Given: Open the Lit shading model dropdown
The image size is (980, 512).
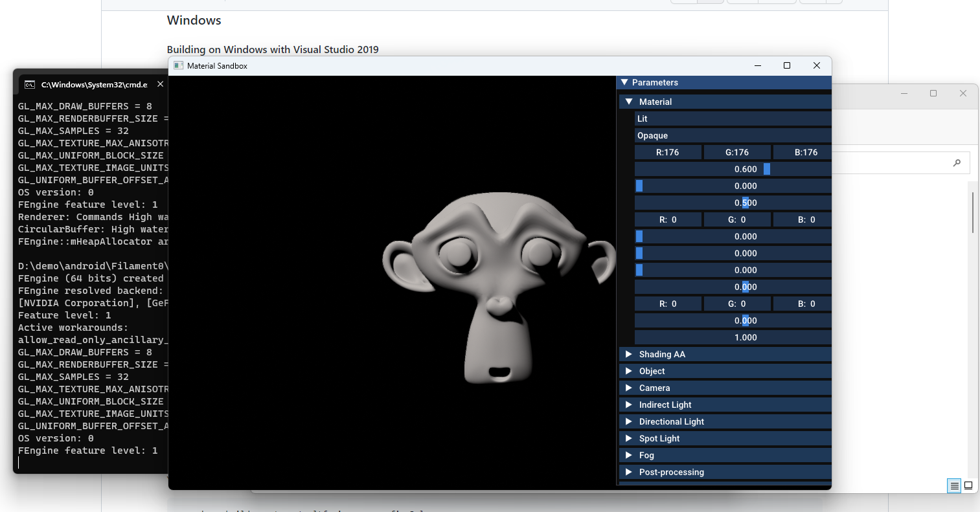Looking at the screenshot, I should pyautogui.click(x=733, y=118).
